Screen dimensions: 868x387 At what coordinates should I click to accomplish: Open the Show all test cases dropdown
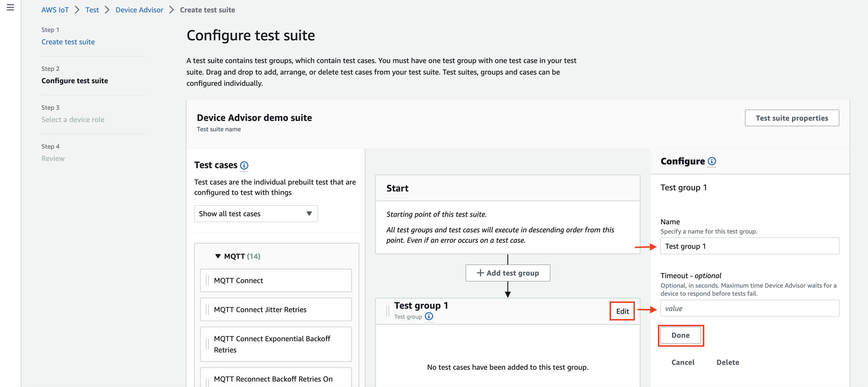(x=256, y=213)
